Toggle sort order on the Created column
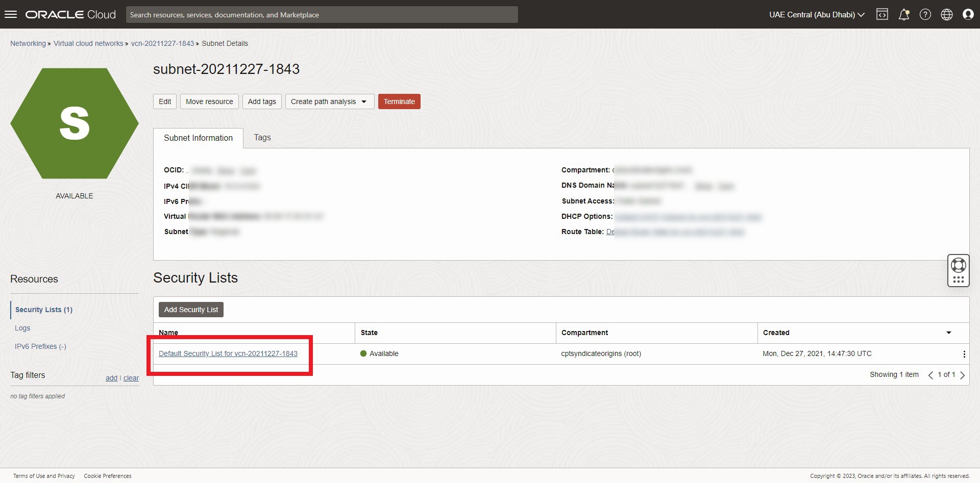Screen dimensions: 980x483 tap(949, 333)
